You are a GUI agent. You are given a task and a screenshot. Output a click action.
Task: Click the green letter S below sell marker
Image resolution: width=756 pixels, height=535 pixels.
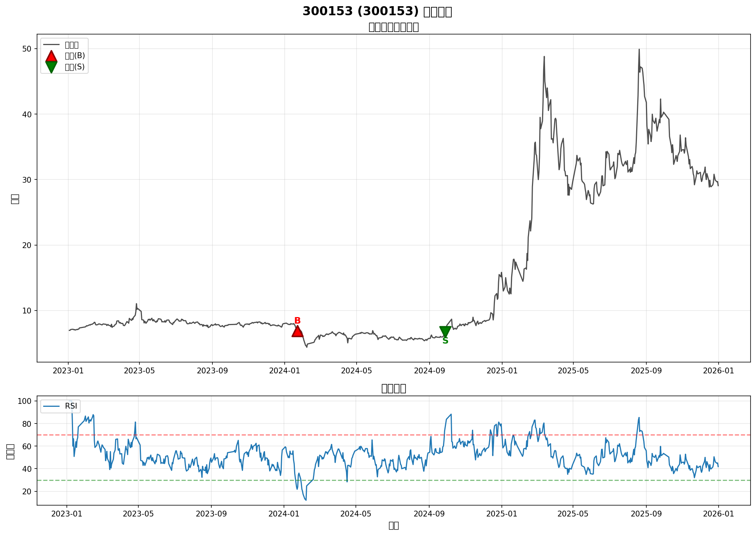pyautogui.click(x=445, y=341)
